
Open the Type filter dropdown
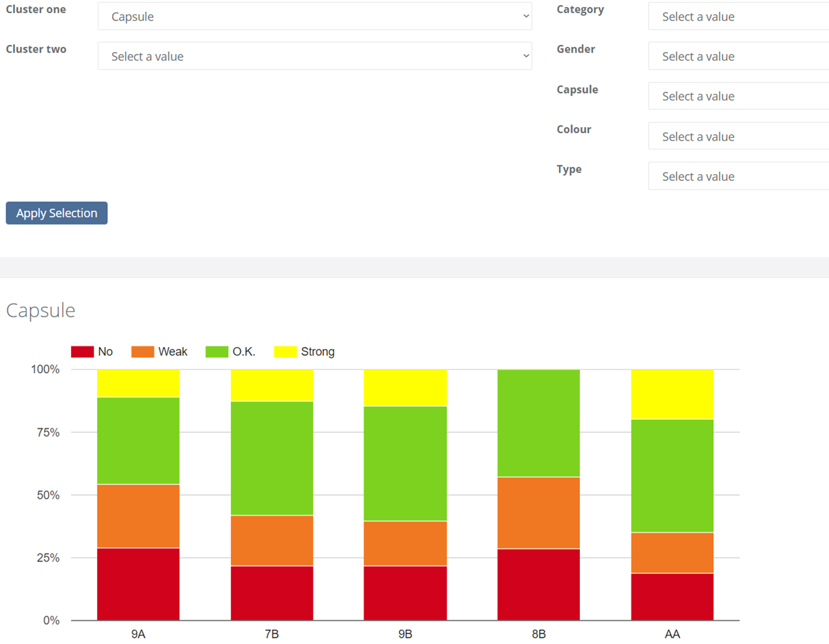pos(739,176)
